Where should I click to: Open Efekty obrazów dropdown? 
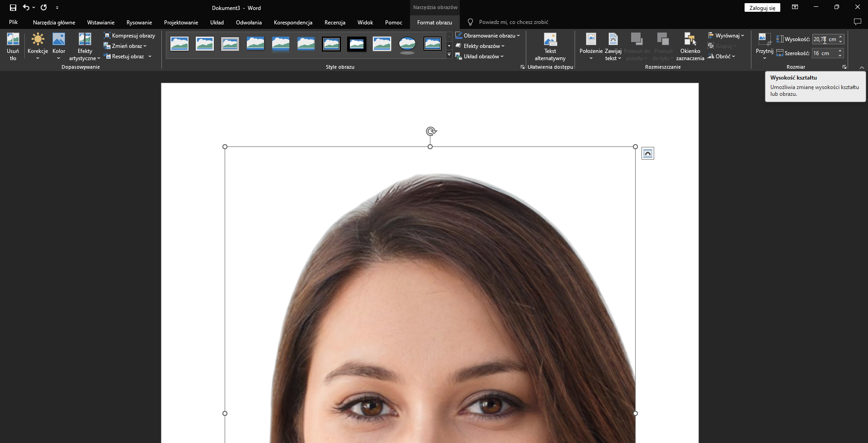480,46
